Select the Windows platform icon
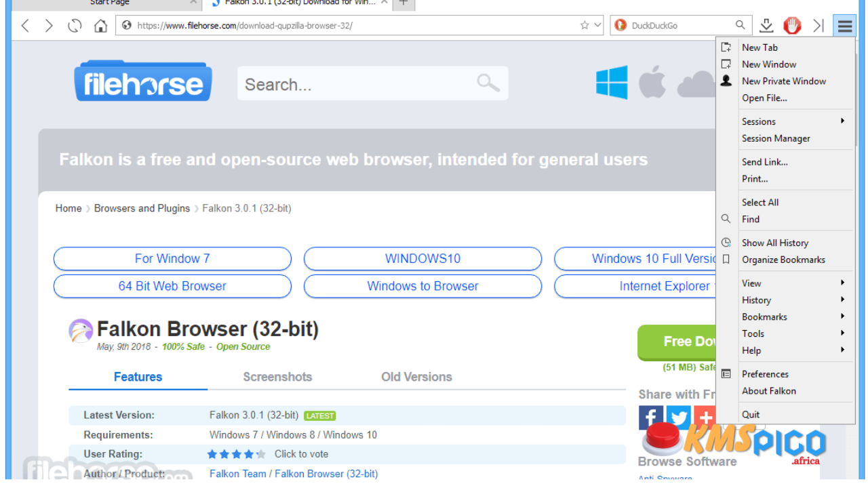The image size is (868, 488). pyautogui.click(x=612, y=83)
